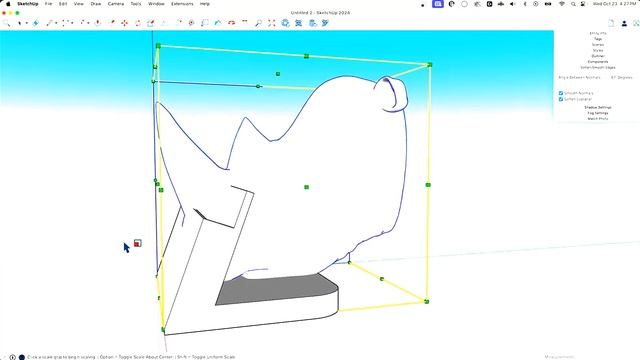Expand the Match Photo panel
Viewport: 640px width, 360px height.
(598, 119)
